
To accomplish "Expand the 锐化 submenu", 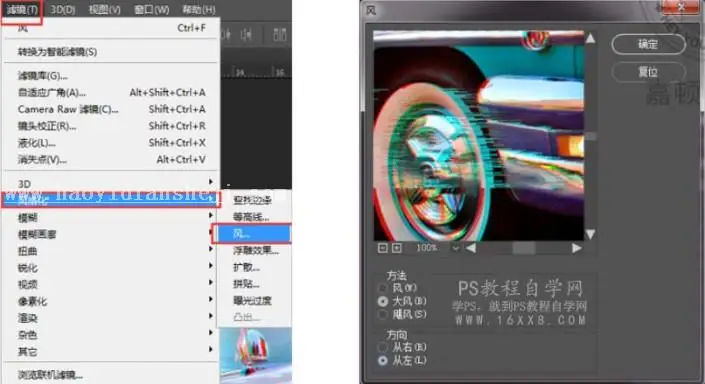I will [110, 268].
